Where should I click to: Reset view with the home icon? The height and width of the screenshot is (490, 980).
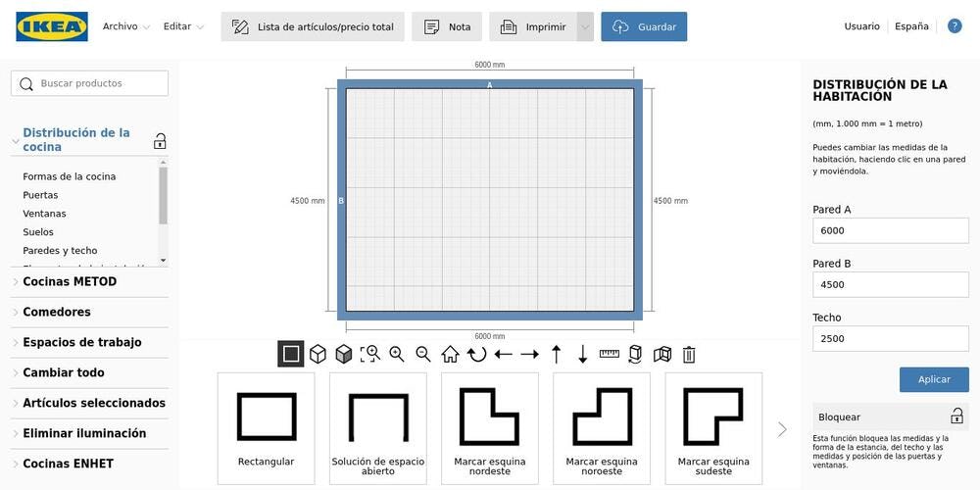click(450, 354)
